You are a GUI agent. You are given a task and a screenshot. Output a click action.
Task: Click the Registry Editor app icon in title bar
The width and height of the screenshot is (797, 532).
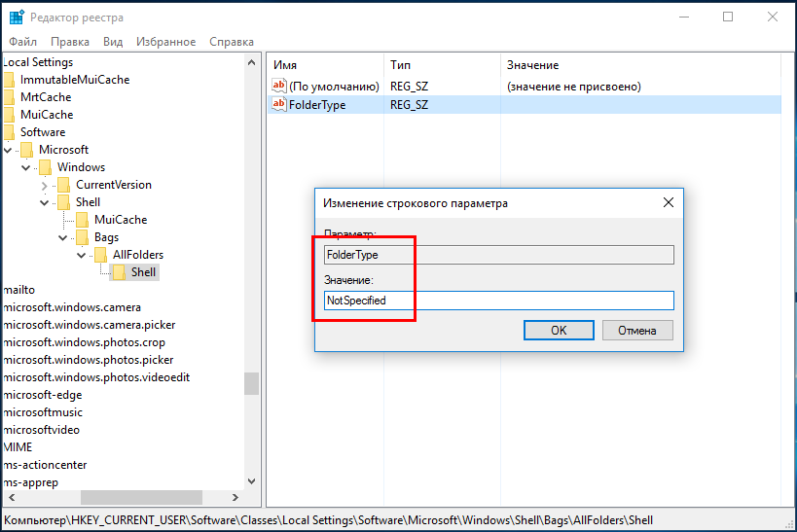click(x=17, y=18)
